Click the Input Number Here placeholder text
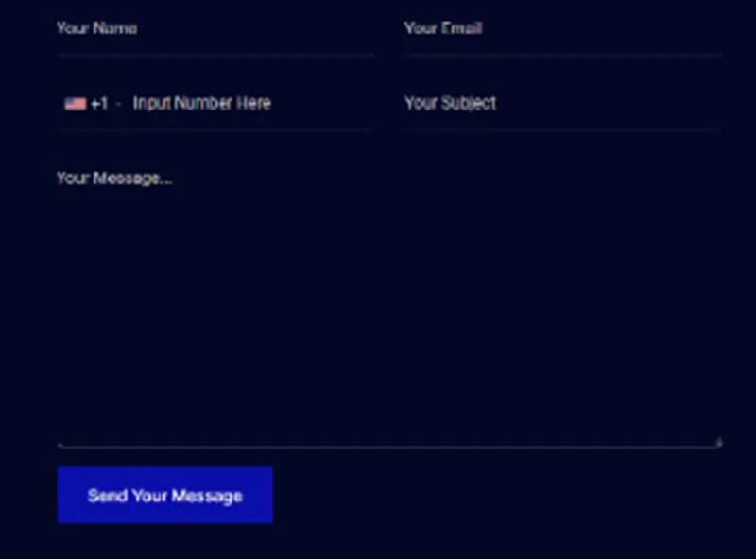The image size is (756, 559). tap(201, 103)
